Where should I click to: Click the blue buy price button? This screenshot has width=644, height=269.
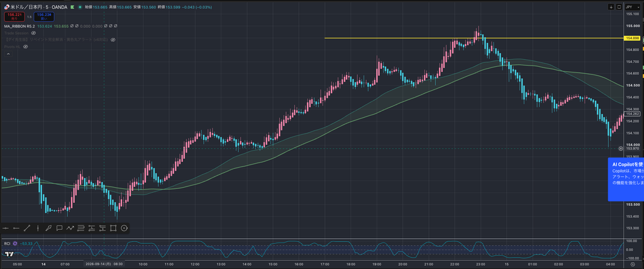point(43,16)
